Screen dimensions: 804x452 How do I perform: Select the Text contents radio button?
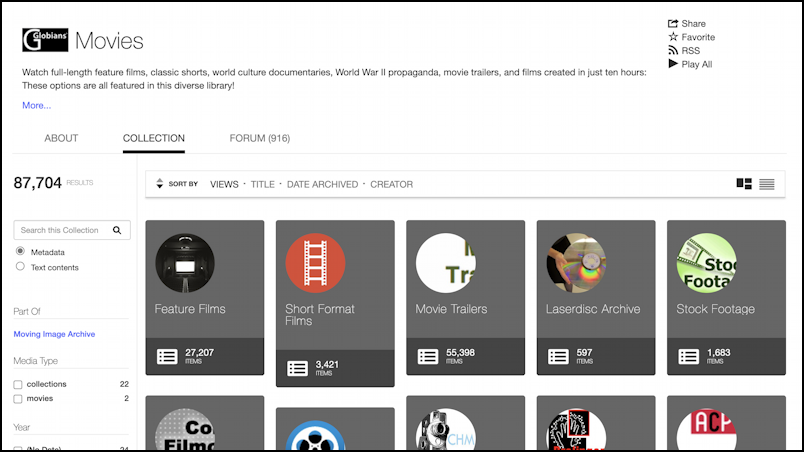pos(20,267)
